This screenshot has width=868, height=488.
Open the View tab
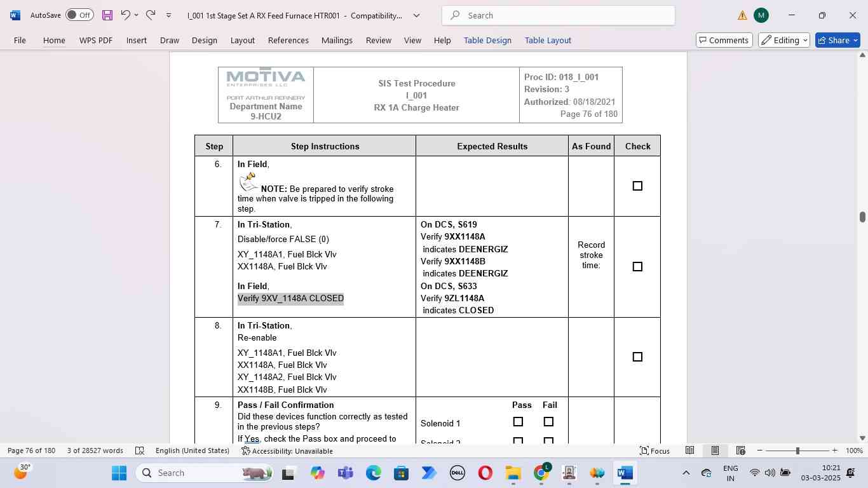point(412,40)
